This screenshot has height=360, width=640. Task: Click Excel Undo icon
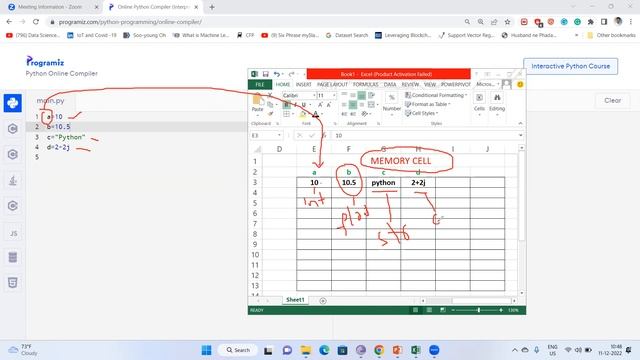pyautogui.click(x=277, y=74)
